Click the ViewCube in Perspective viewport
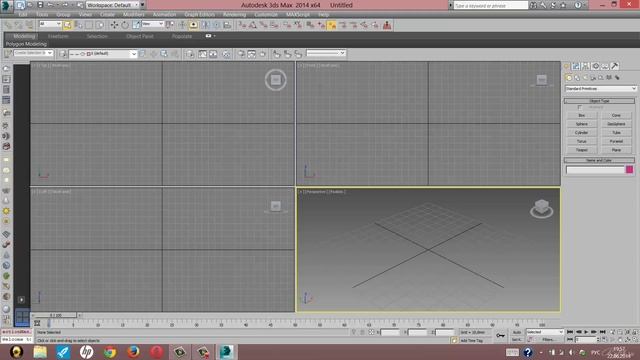 542,208
